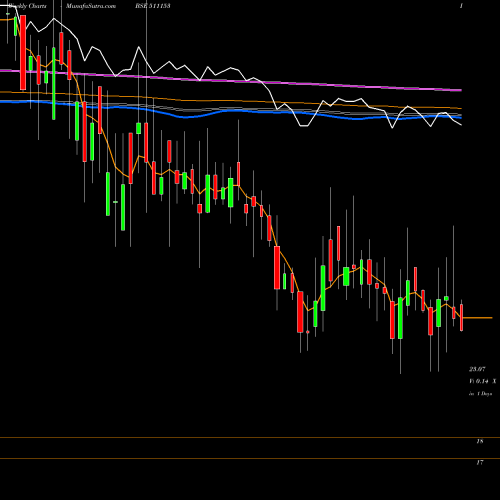Click the 'MunafaSutra.com' label
500x500 pixels.
point(91,6)
